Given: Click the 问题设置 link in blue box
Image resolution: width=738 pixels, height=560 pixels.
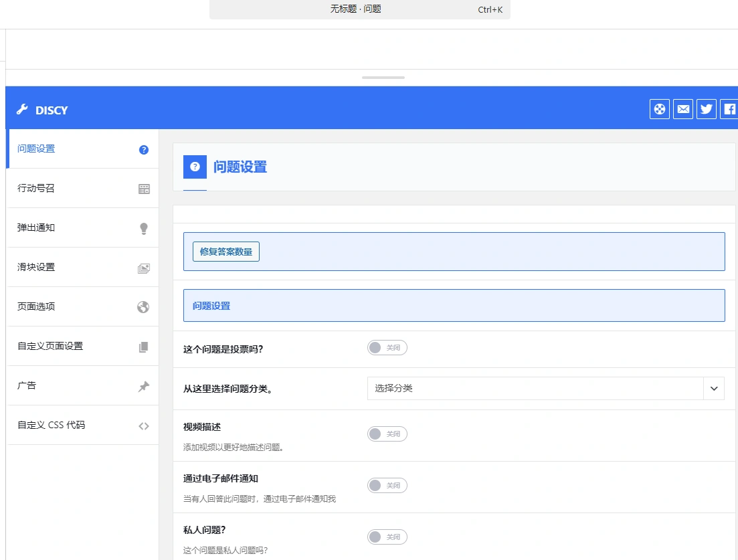Looking at the screenshot, I should [x=209, y=305].
